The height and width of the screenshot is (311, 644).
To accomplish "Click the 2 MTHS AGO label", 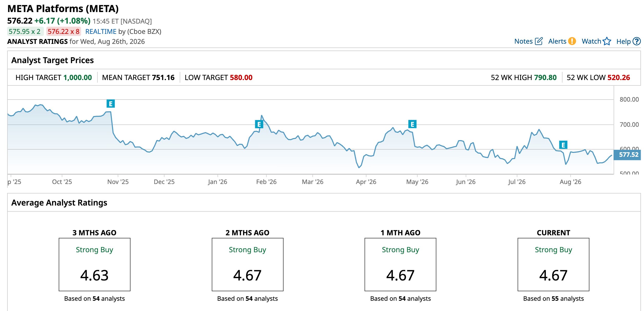I will tap(247, 233).
